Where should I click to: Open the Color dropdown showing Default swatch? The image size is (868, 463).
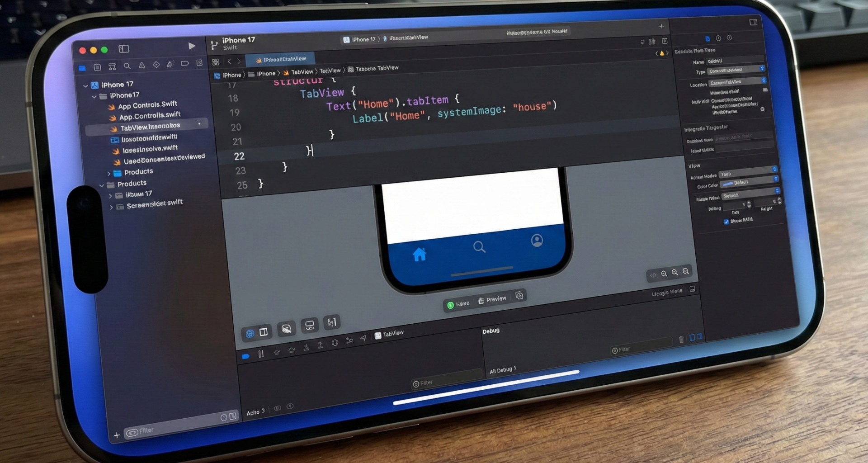[x=749, y=182]
